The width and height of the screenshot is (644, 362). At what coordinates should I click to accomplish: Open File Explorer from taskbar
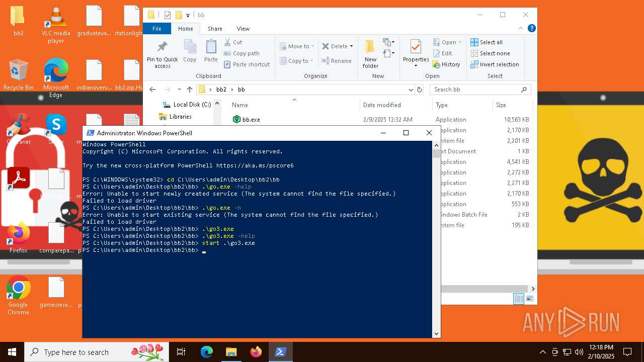pos(231,352)
